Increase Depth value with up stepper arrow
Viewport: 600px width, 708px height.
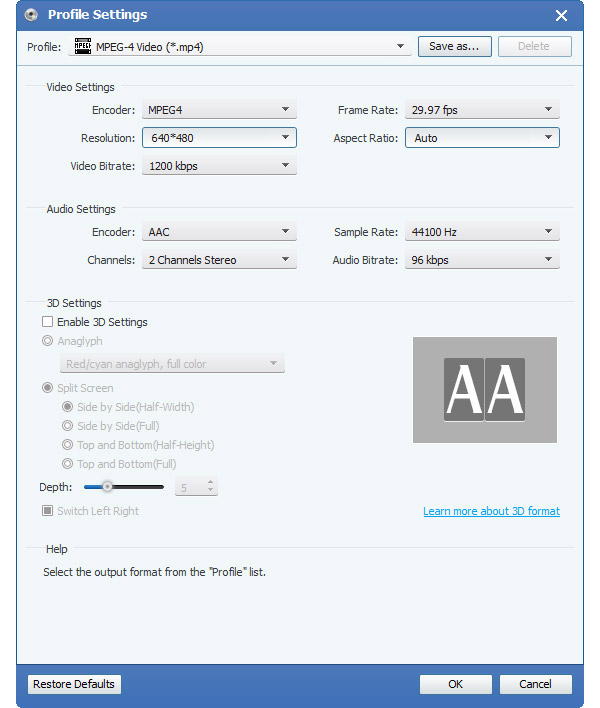[210, 483]
